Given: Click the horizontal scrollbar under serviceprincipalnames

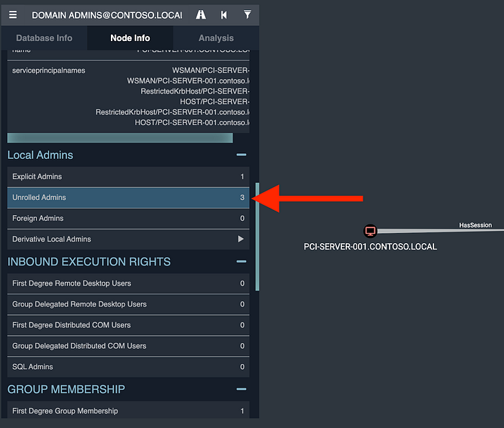Looking at the screenshot, I should 120,138.
